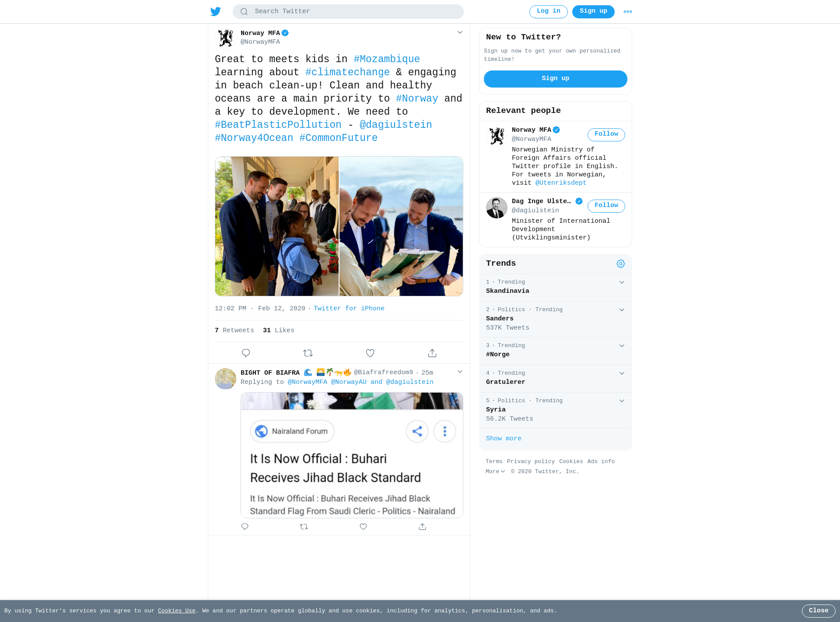Reply to the Norway MFA tweet

tap(246, 353)
